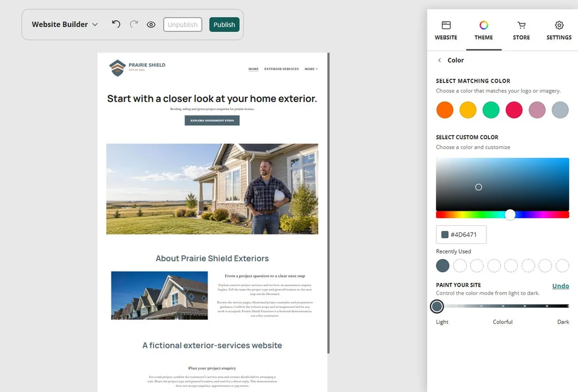The image size is (578, 392).
Task: Select the light gray-blue matching color
Action: 560,110
